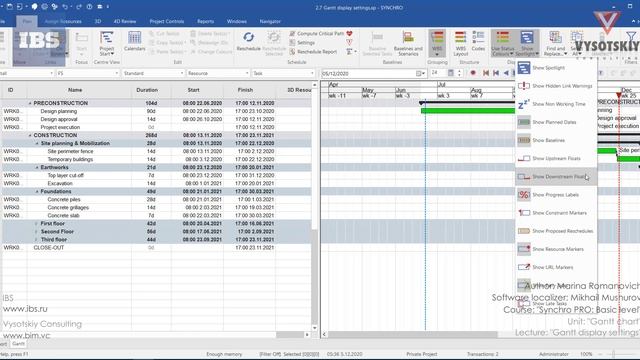Viewport: 640px width, 360px height.
Task: Open the Reports tab
Action: (x=205, y=21)
